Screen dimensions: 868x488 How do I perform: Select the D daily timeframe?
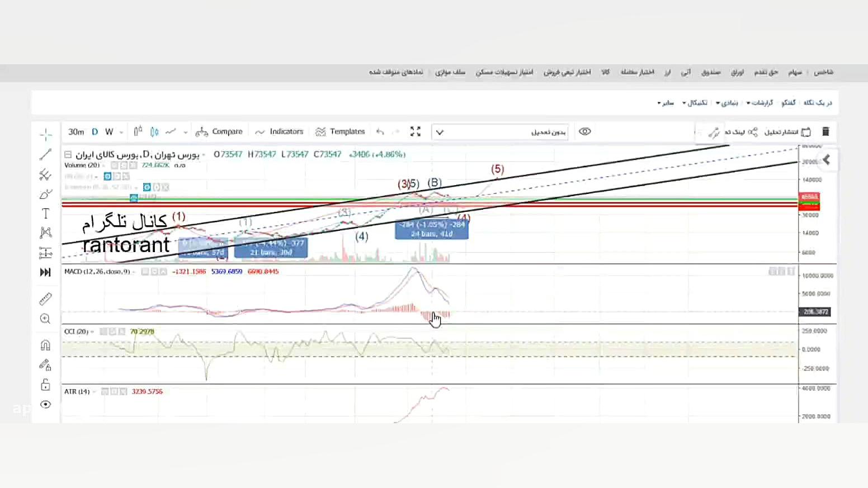tap(95, 132)
